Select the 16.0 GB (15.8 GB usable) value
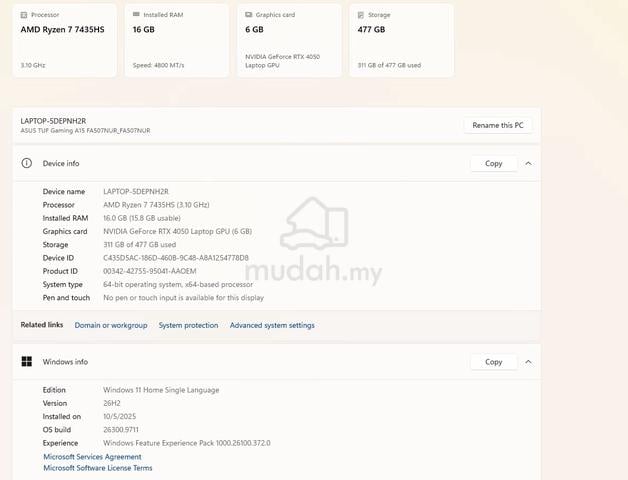The width and height of the screenshot is (628, 480). [142, 218]
